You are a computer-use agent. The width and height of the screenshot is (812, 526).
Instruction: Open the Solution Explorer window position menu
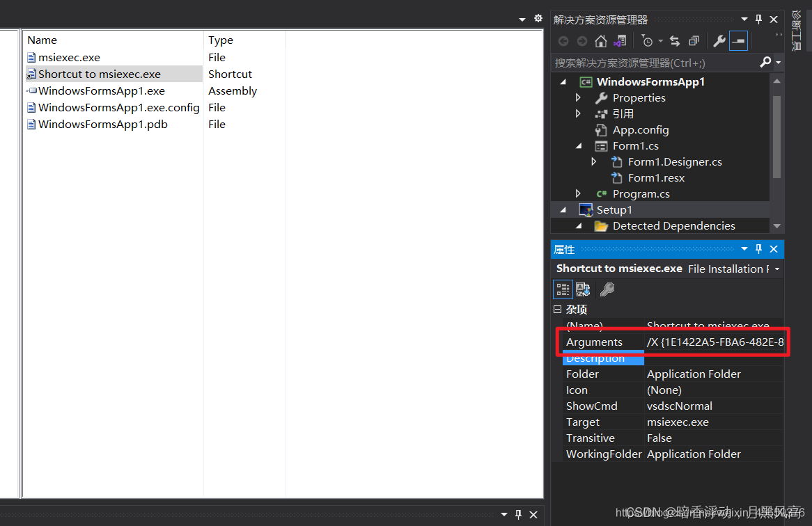(x=744, y=19)
